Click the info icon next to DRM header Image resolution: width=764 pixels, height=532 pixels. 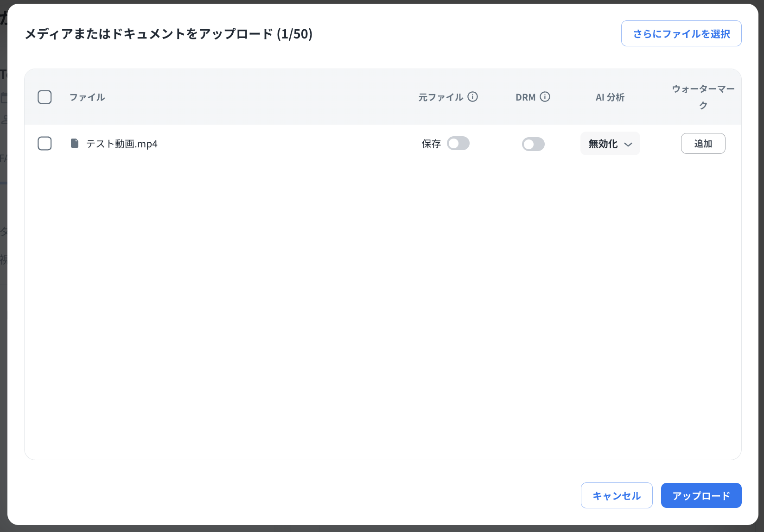coord(545,97)
